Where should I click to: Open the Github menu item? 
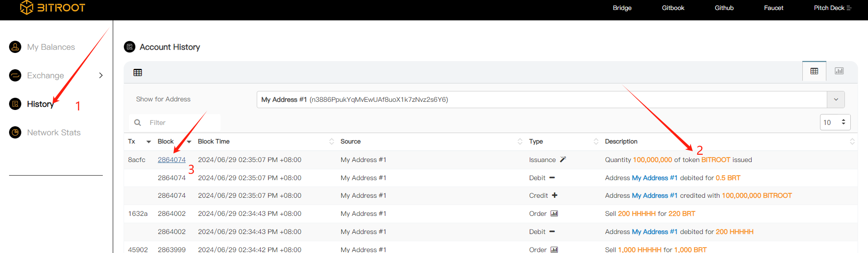pyautogui.click(x=724, y=8)
